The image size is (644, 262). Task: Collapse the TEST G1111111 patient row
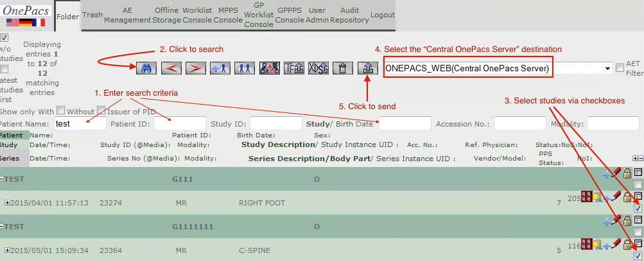pos(2,227)
